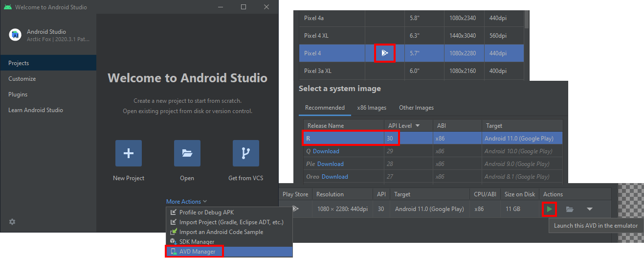Switch to the Other Images tab
Viewport: 644px width, 258px height.
point(416,108)
